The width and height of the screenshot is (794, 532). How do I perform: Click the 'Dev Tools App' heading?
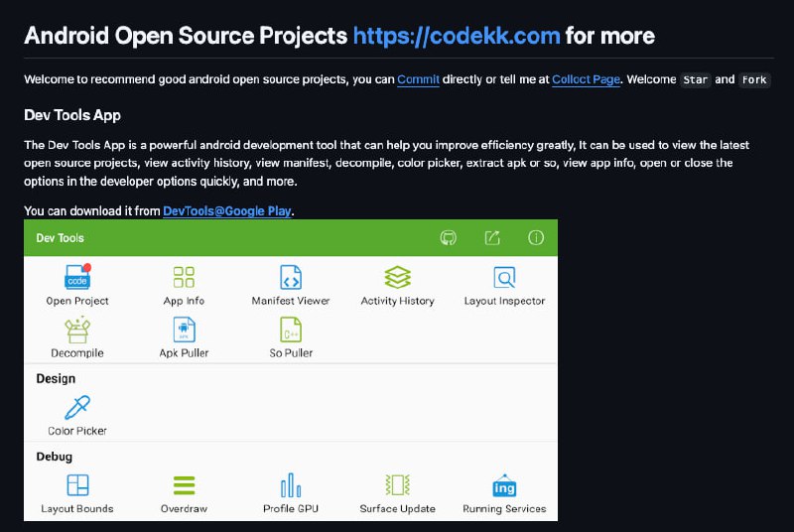[72, 115]
